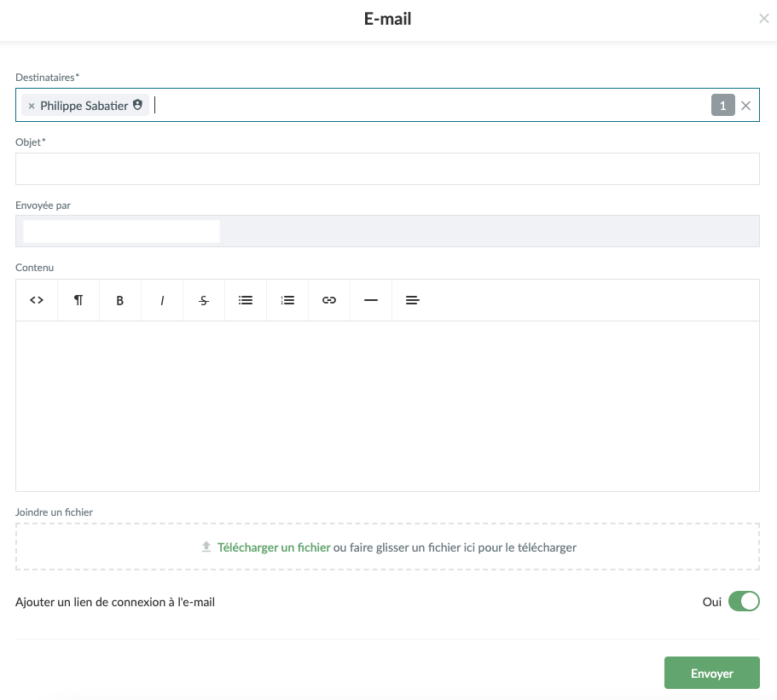The image size is (777, 700).
Task: Close the E-mail dialog
Action: pyautogui.click(x=764, y=19)
